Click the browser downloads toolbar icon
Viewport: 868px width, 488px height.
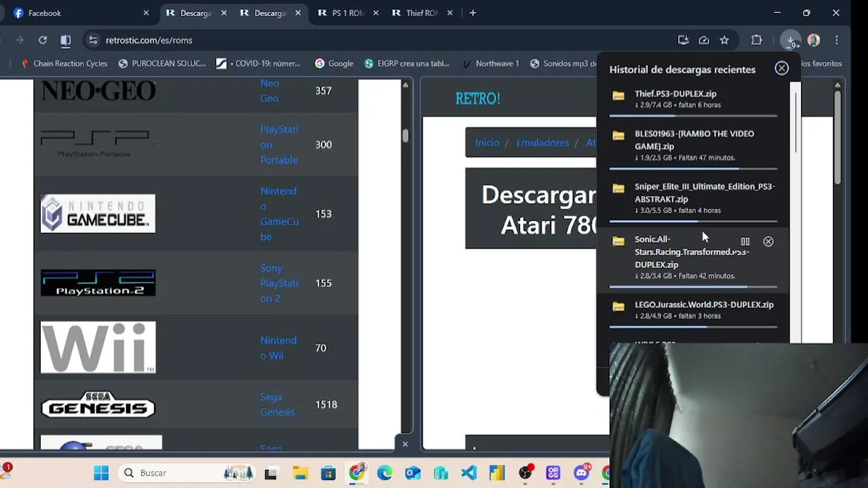tap(791, 41)
